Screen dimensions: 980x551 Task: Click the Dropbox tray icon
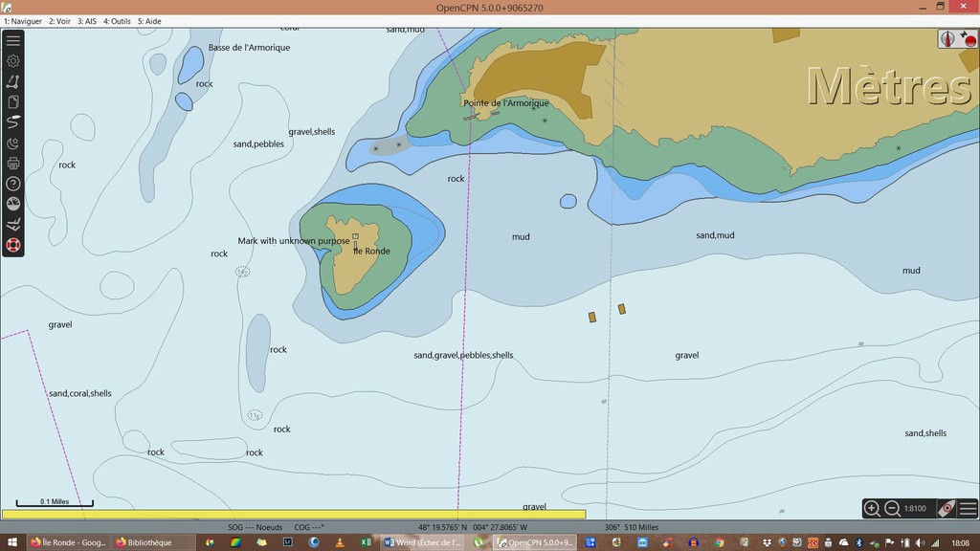tap(767, 542)
